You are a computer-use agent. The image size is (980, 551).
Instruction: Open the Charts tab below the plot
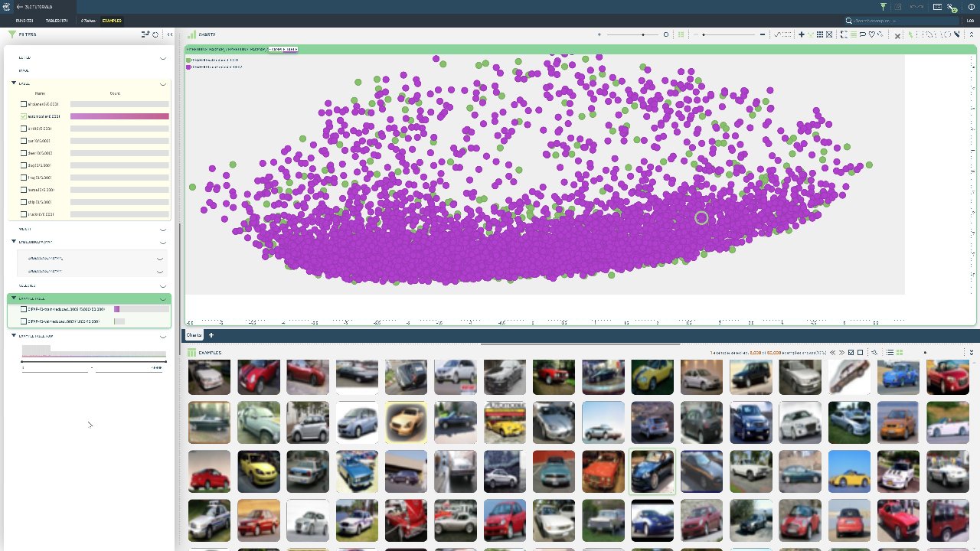click(194, 335)
